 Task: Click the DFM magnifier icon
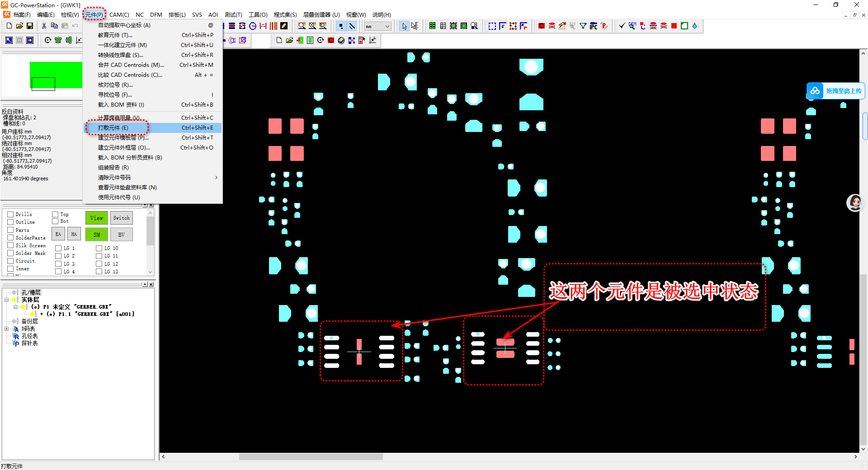click(632, 26)
